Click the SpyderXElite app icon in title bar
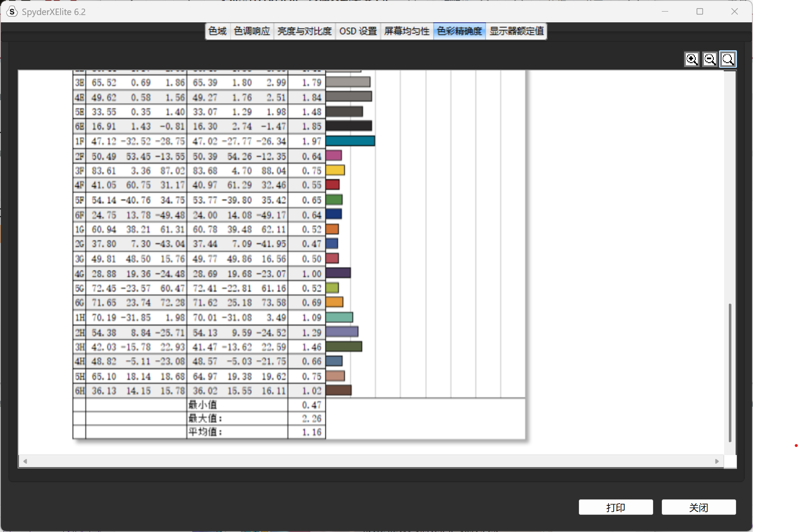Viewport: 798px width, 532px height. [12, 12]
